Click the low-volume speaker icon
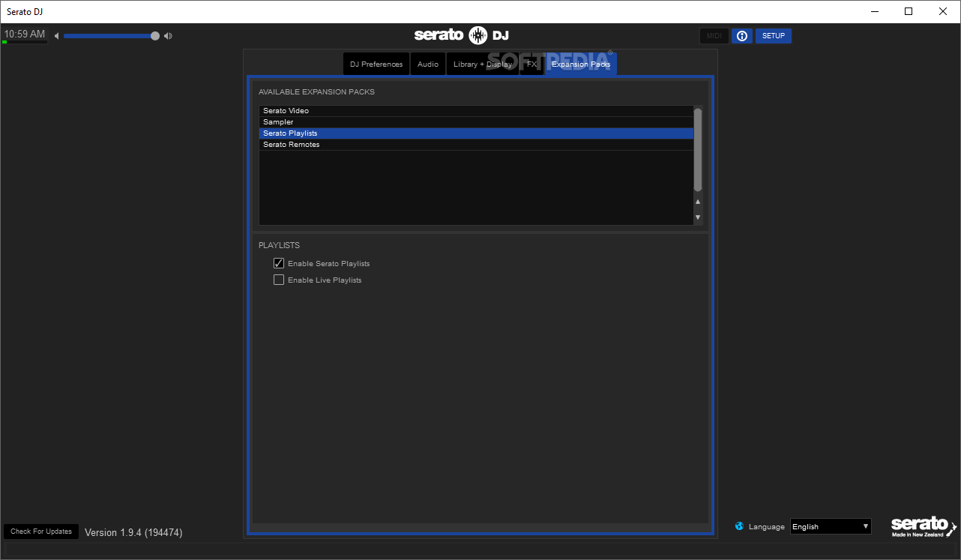Viewport: 961px width, 560px height. pyautogui.click(x=56, y=36)
